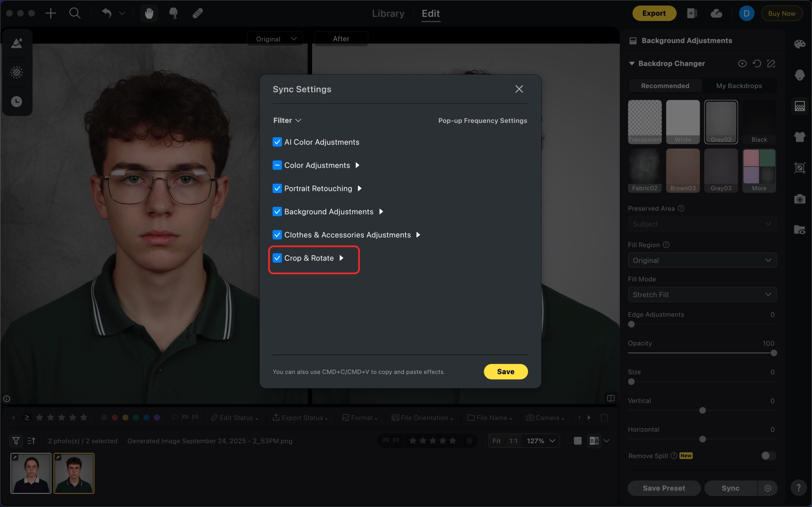Open the cloud sync icon
This screenshot has height=507, width=812.
coord(716,13)
